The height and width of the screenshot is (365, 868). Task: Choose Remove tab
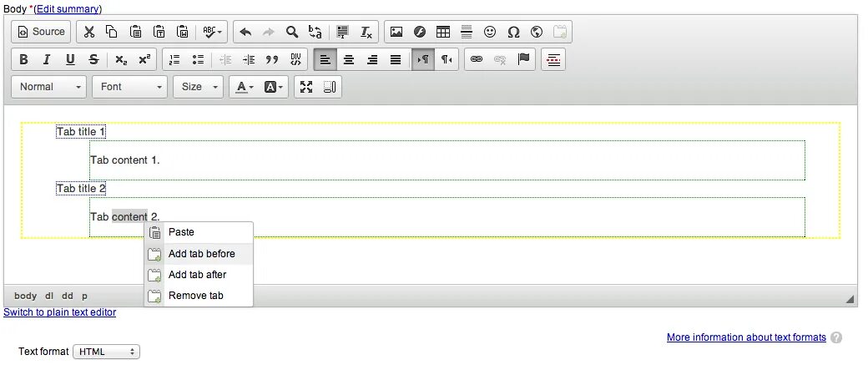(199, 296)
